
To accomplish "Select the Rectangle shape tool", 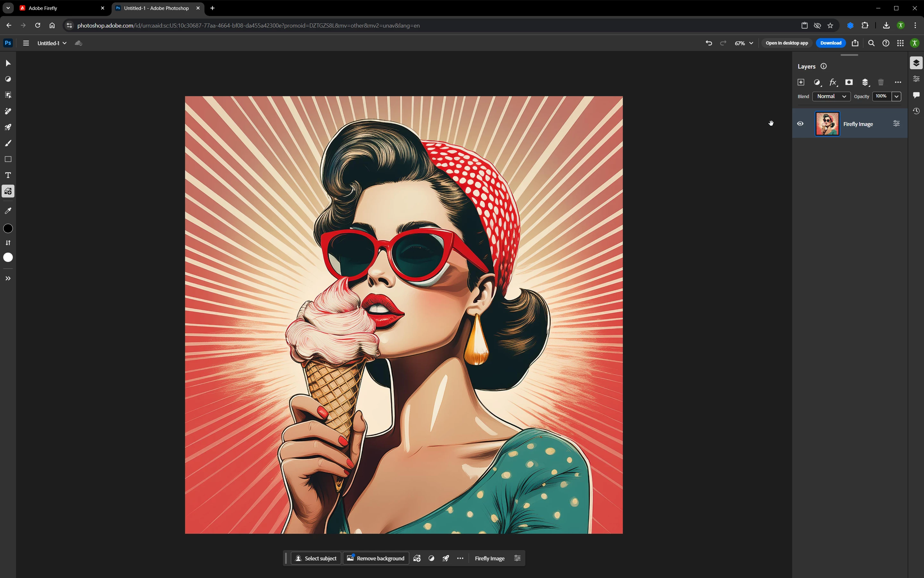I will tap(8, 159).
